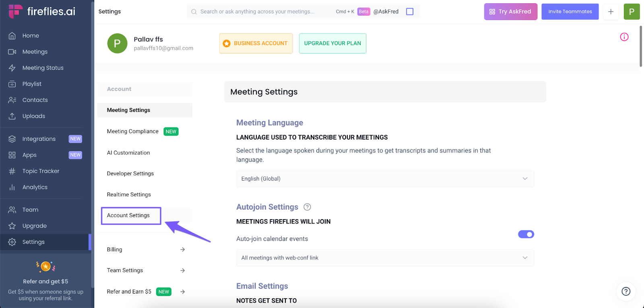Click the large P avatar beside Pallav ffs
Viewport: 644px width, 308px height.
point(117,43)
